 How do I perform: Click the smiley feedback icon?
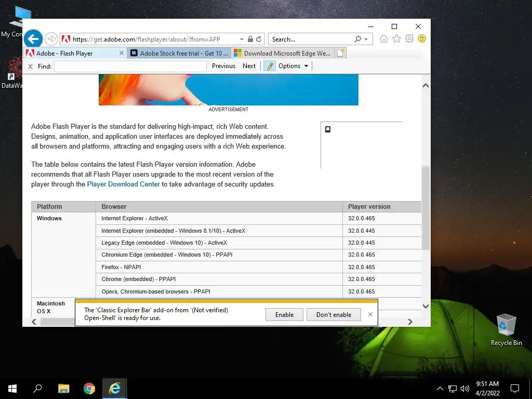[422, 38]
